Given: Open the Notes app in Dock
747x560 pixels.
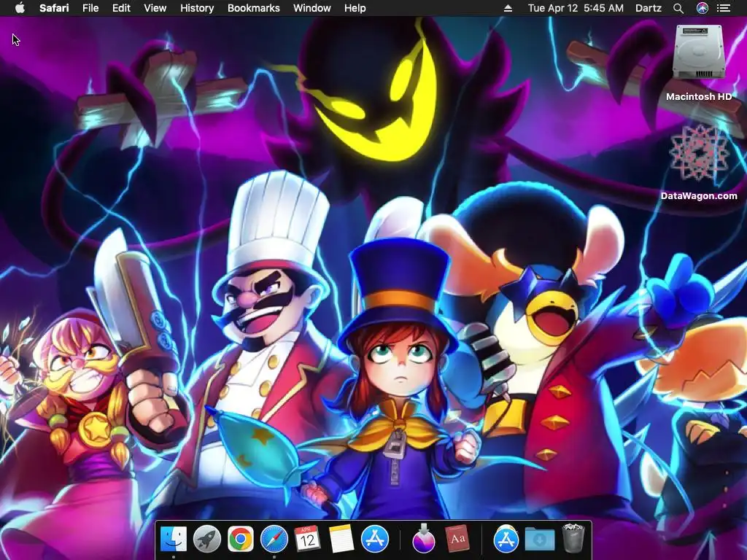Looking at the screenshot, I should click(x=341, y=539).
